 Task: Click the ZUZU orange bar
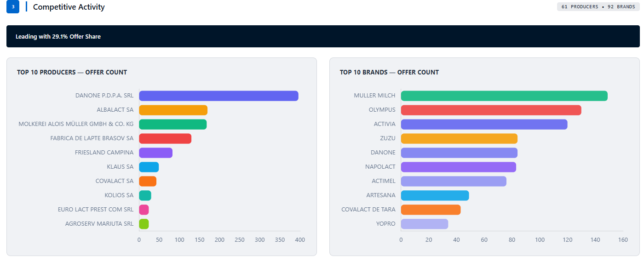coord(459,138)
